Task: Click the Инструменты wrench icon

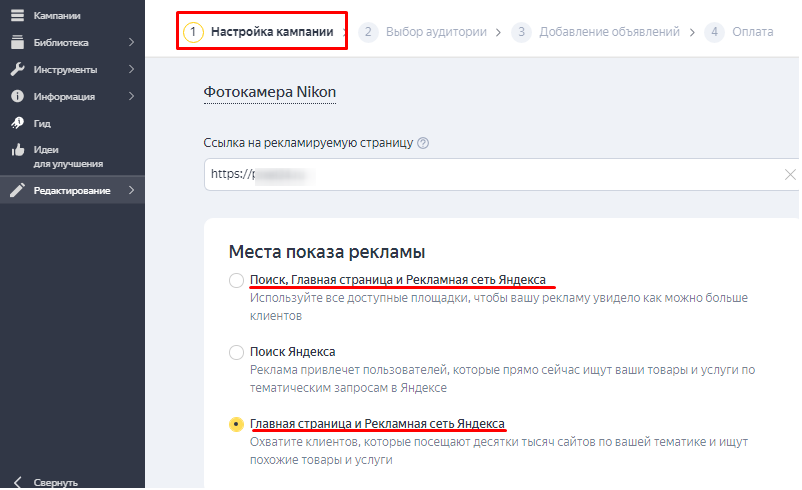Action: click(17, 69)
